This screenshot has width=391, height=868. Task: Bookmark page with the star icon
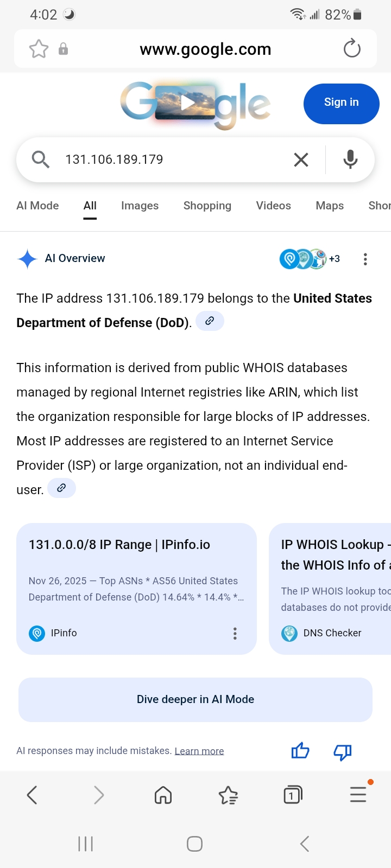pyautogui.click(x=39, y=49)
